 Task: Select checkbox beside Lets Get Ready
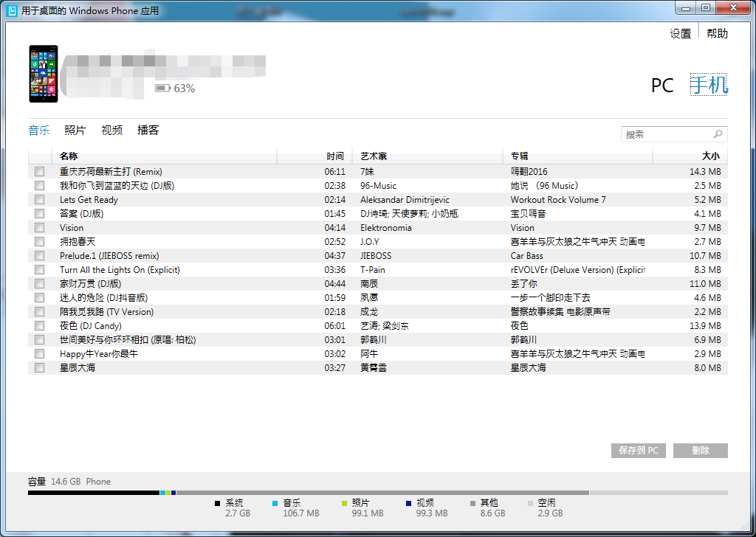click(39, 200)
